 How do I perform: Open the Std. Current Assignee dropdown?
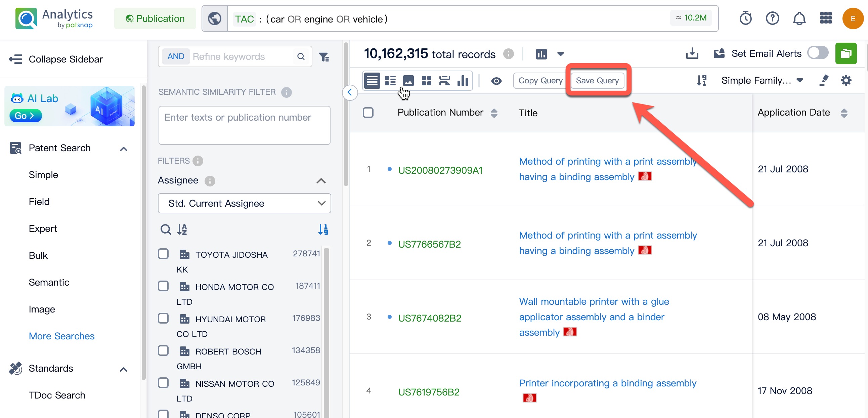[244, 203]
